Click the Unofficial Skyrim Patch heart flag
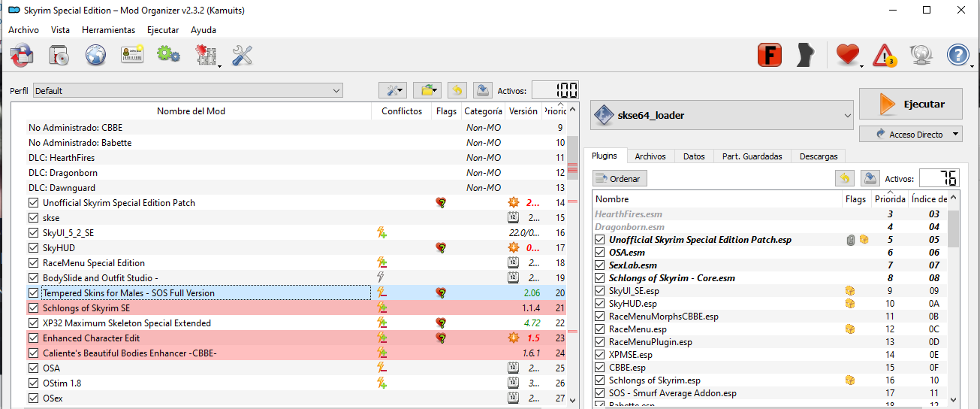The height and width of the screenshot is (409, 980). (441, 203)
